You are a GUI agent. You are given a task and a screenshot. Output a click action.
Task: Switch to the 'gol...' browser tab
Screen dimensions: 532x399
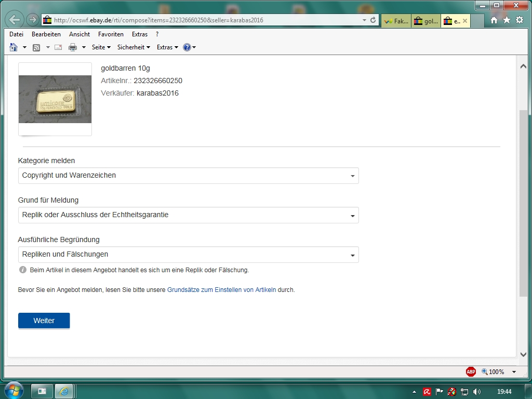pos(426,21)
